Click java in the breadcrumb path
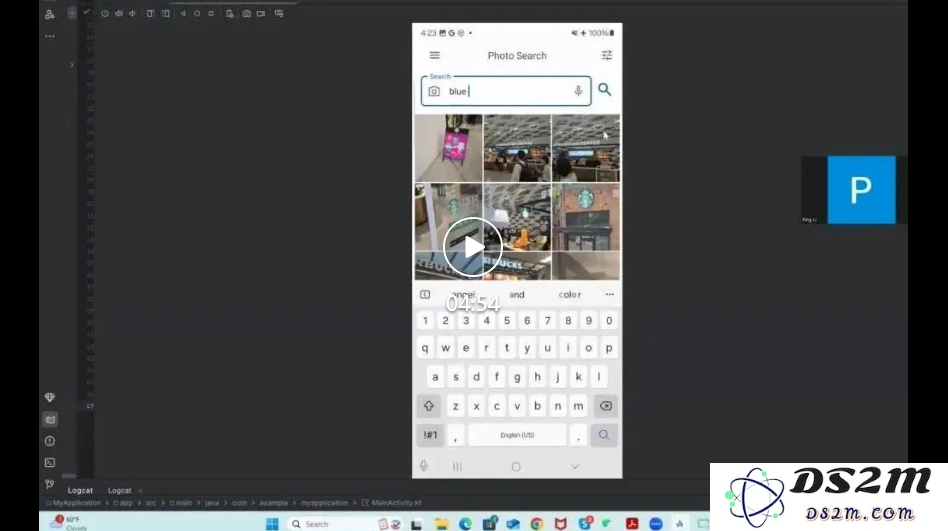948x531 pixels. [212, 503]
